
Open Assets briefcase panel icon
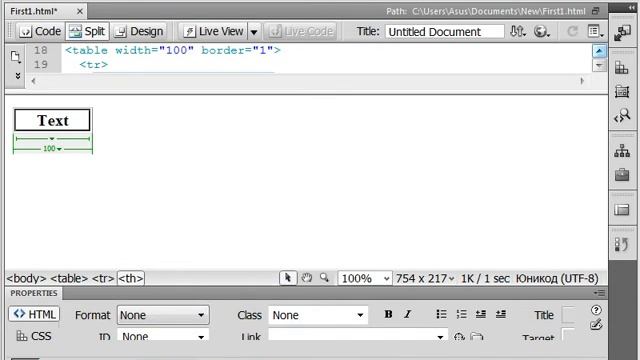[622, 175]
